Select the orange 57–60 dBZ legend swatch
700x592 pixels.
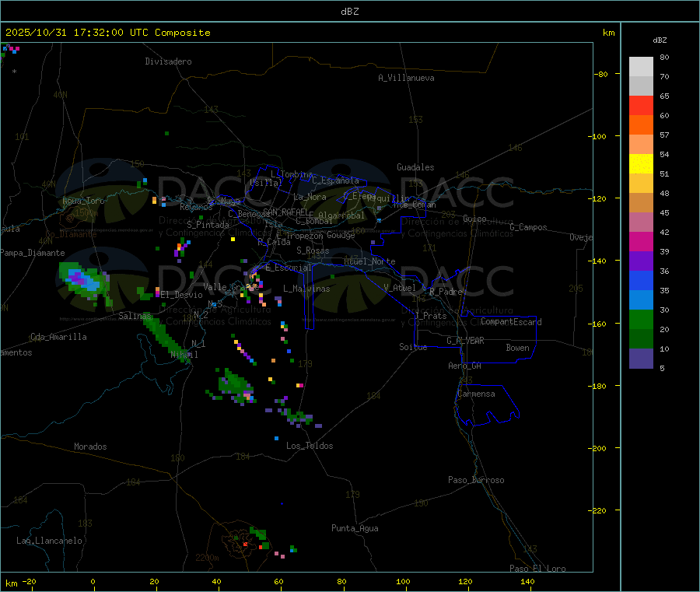click(641, 125)
